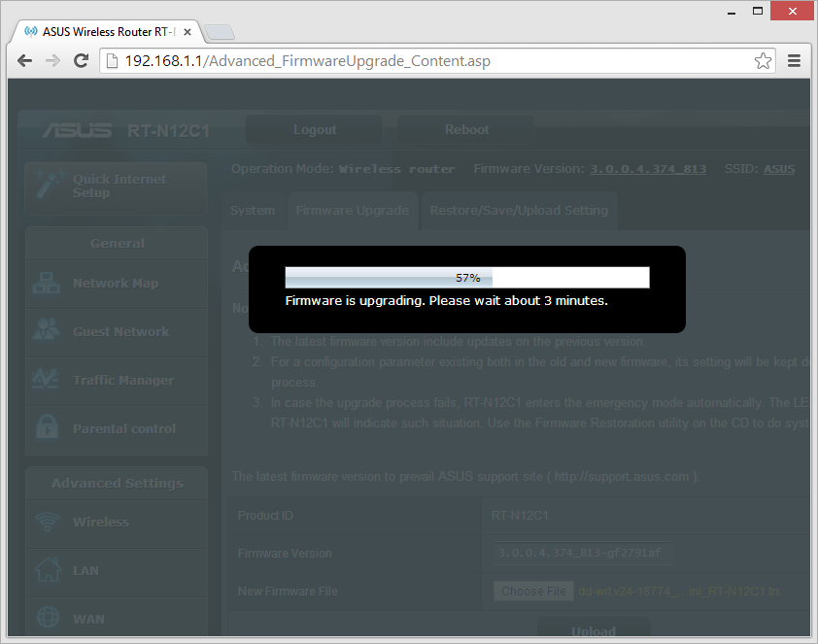Open the System tab
The image size is (818, 644).
click(253, 211)
